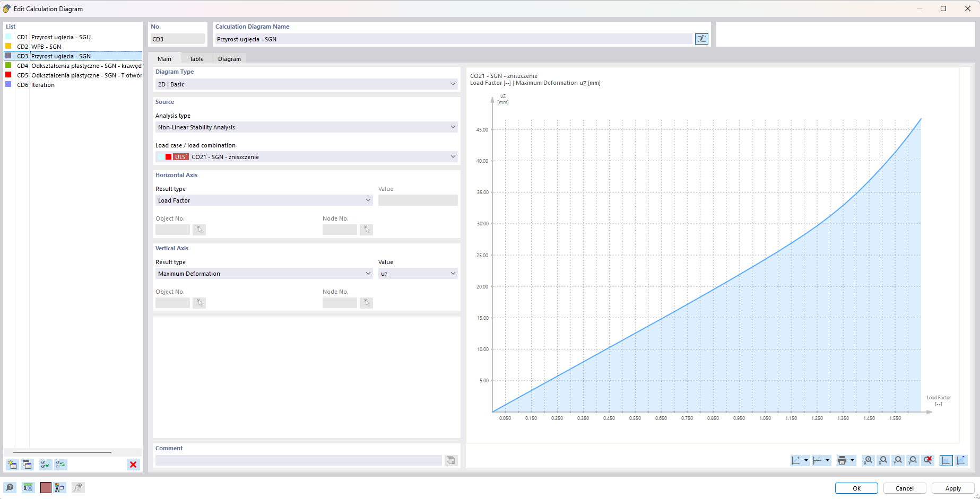The image size is (980, 499).
Task: Copy the selected calculation diagram
Action: [x=27, y=465]
